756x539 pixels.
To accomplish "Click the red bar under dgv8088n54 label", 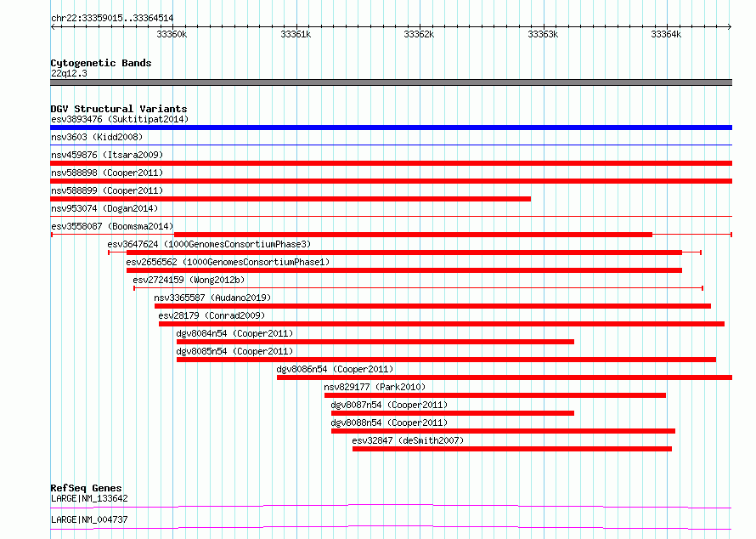I will click(x=504, y=431).
